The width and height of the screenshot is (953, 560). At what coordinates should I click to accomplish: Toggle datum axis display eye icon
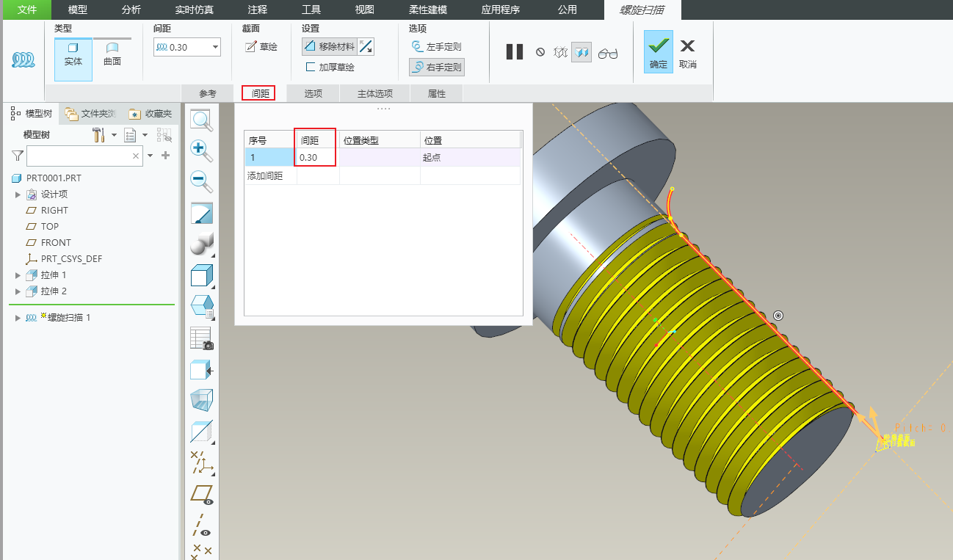pos(201,526)
